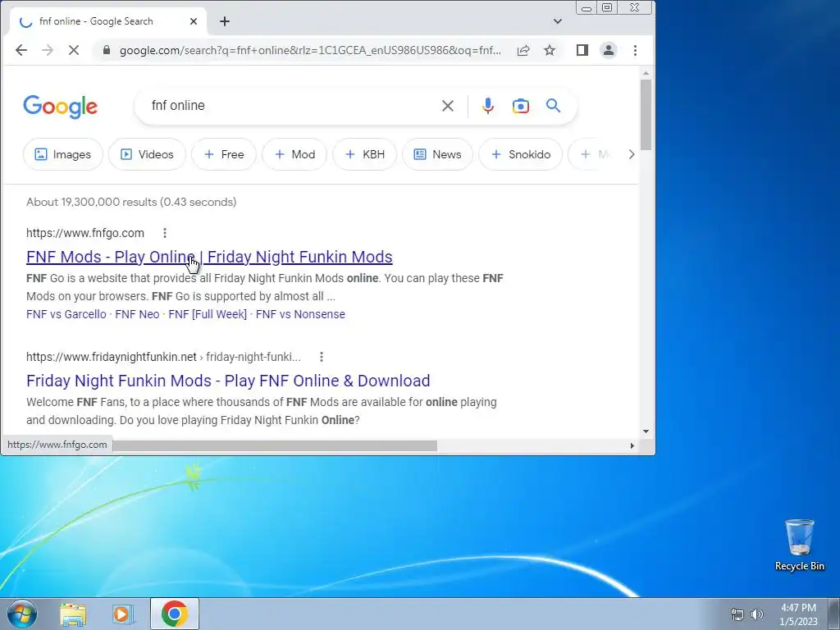The image size is (840, 630).
Task: Launch Windows Media Player from taskbar
Action: coord(123,614)
